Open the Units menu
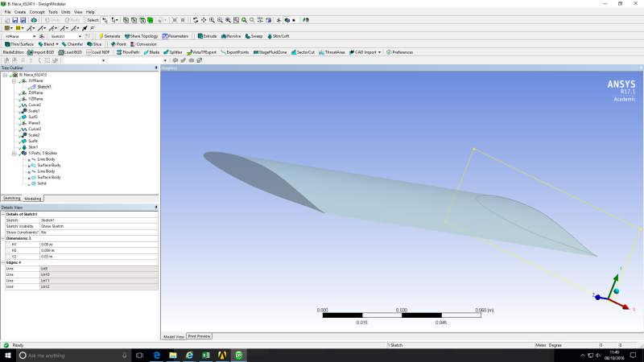 66,12
